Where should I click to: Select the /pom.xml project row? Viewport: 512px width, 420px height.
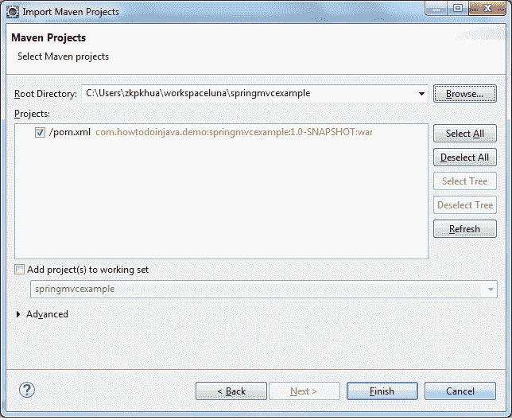click(221, 132)
